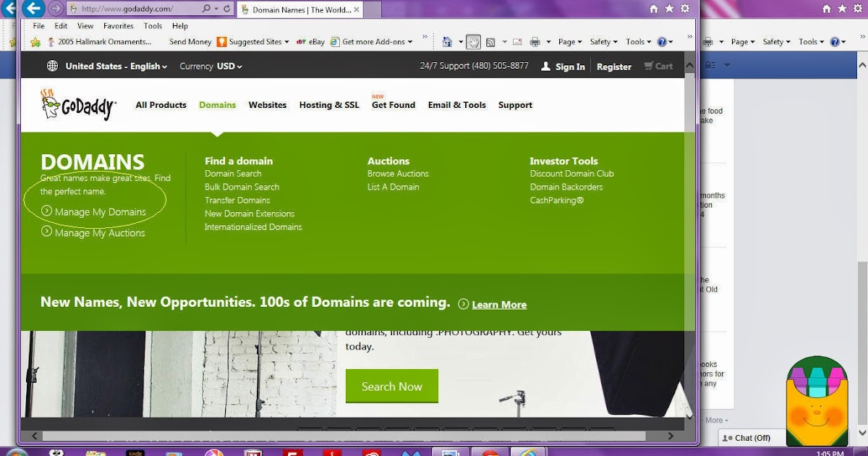This screenshot has height=456, width=868.
Task: Open the All Products navigation item
Action: click(x=161, y=105)
